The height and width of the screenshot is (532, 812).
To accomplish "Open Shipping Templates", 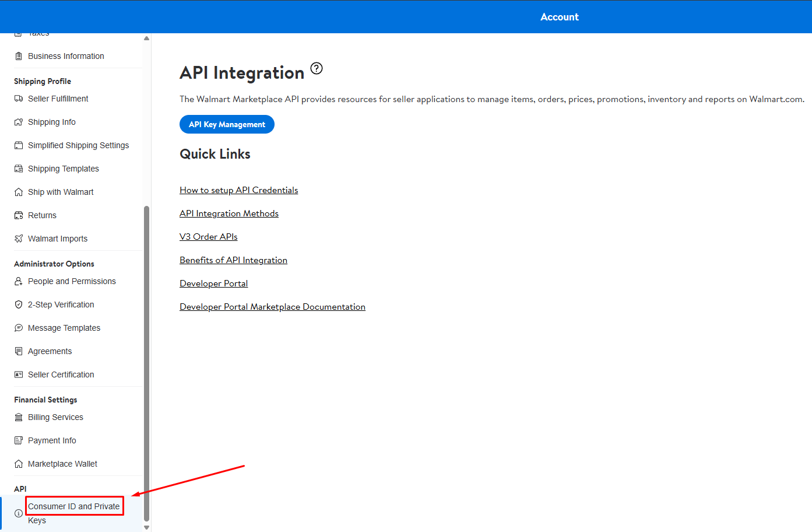I will pyautogui.click(x=64, y=169).
